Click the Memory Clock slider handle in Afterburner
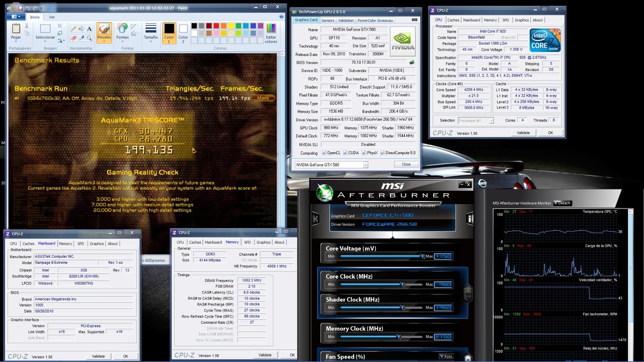Image resolution: width=644 pixels, height=362 pixels. pyautogui.click(x=399, y=337)
